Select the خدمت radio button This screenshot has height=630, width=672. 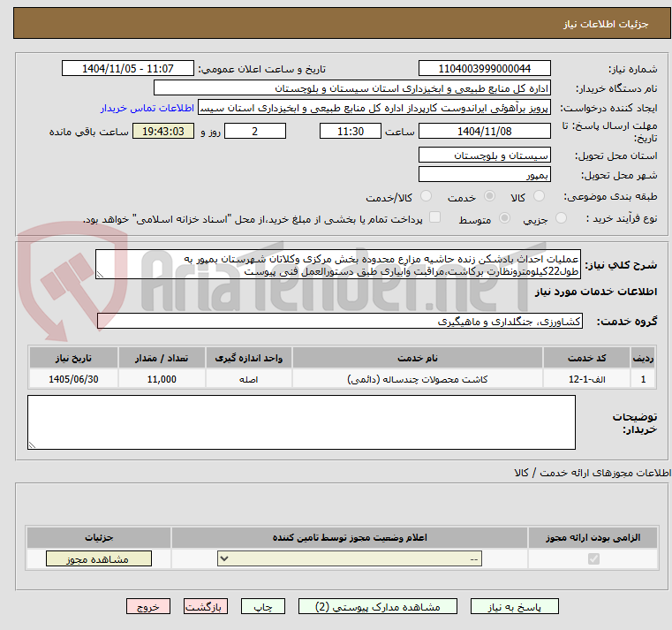tap(489, 196)
